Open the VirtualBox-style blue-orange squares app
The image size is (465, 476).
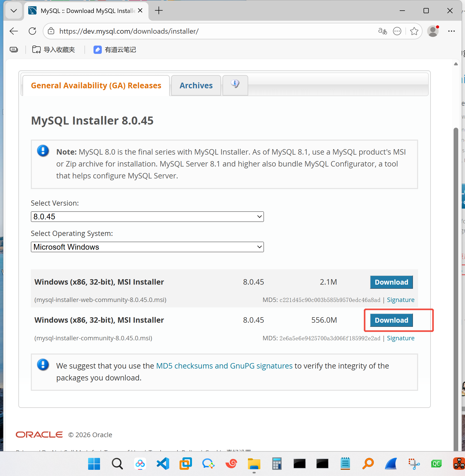tap(185, 464)
